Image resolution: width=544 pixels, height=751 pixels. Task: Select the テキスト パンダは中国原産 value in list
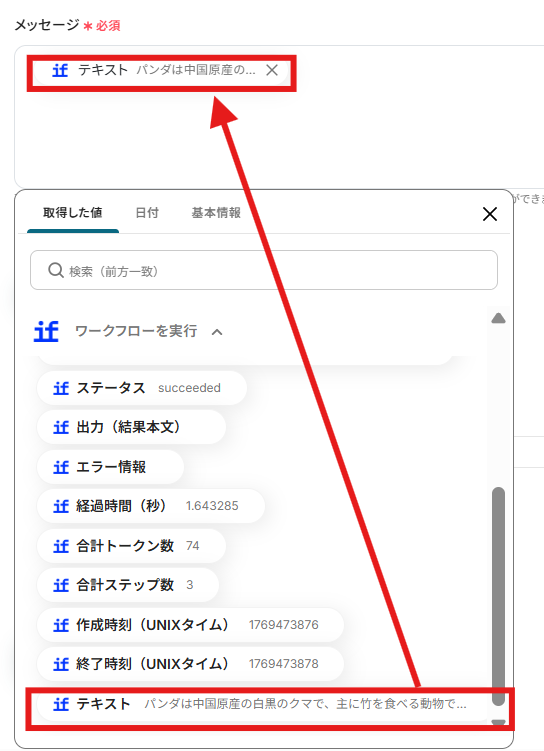(x=262, y=704)
